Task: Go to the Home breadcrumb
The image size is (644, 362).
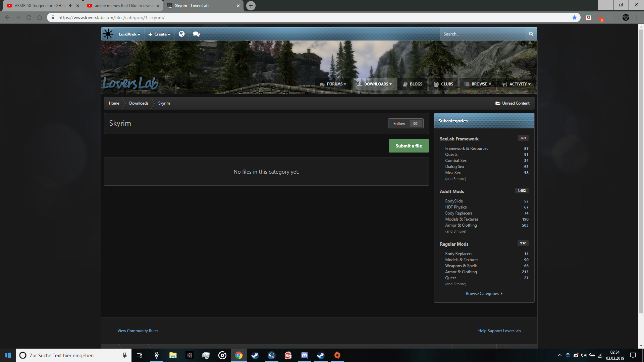Action: tap(114, 103)
